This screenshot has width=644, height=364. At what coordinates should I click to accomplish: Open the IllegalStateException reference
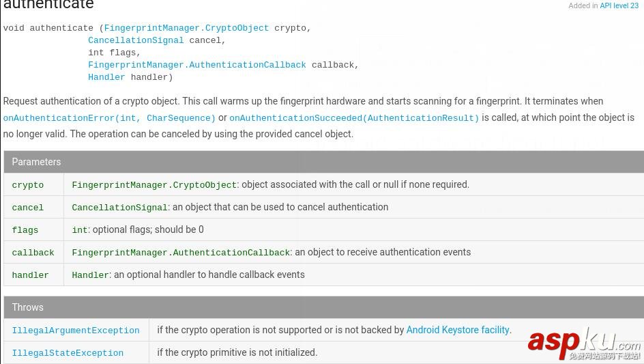pyautogui.click(x=68, y=353)
